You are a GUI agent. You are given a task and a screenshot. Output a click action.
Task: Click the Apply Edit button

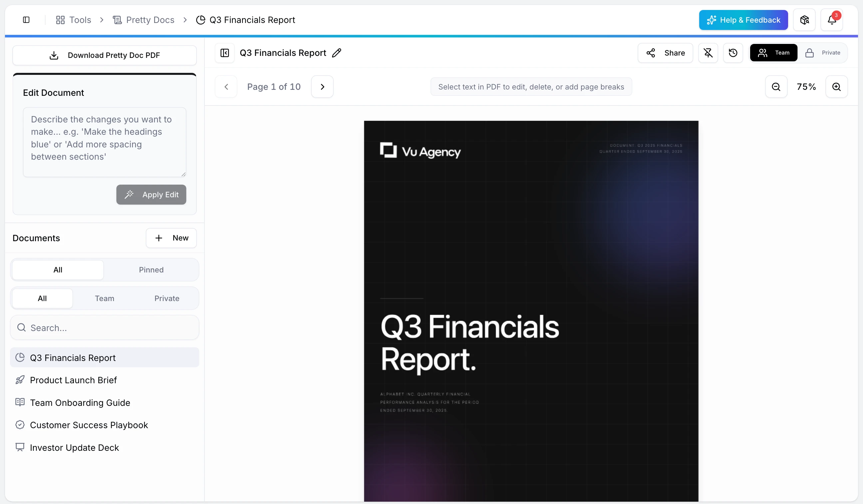pyautogui.click(x=151, y=194)
